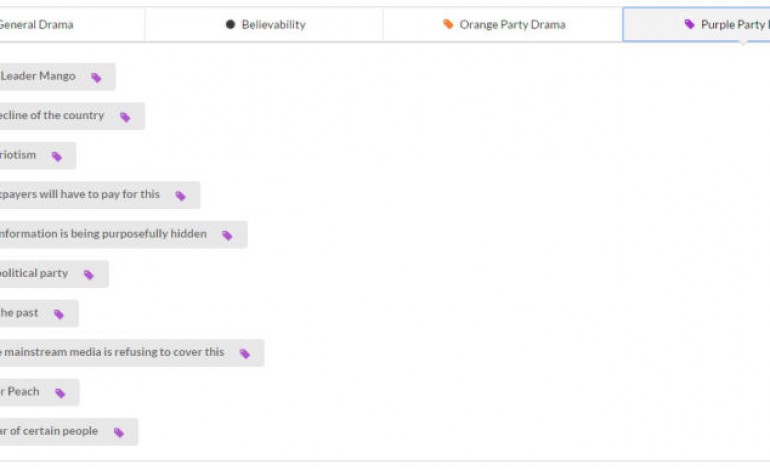Pick the 'taxpayers will have to pay for this' tag
Viewport: 770px width, 470px height.
[x=80, y=195]
